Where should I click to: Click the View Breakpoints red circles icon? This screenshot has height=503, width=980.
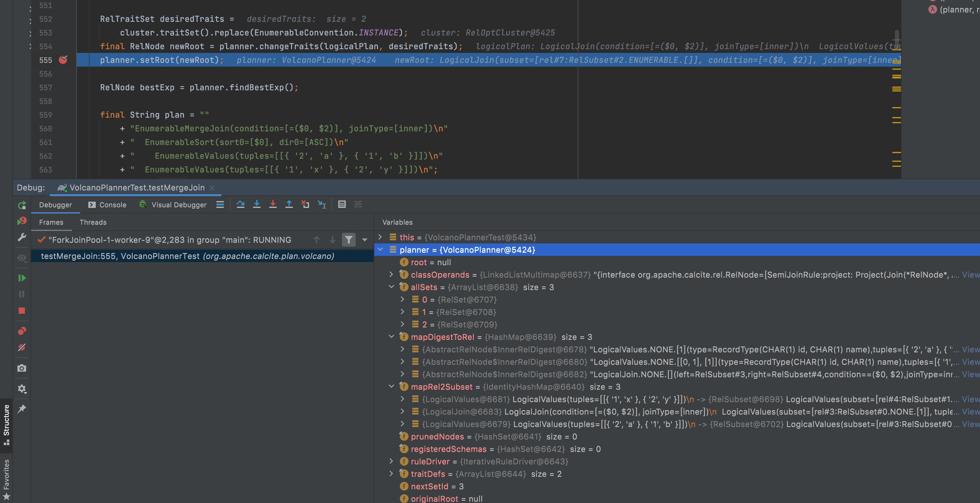pyautogui.click(x=22, y=331)
